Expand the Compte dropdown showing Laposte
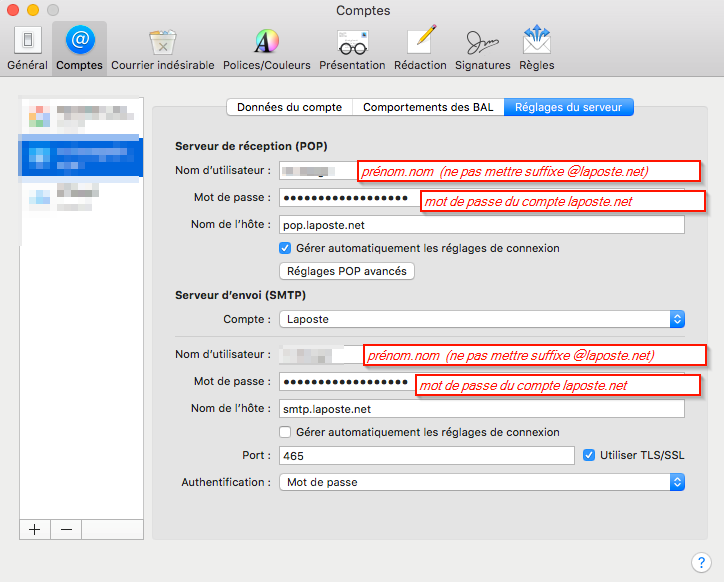The image size is (724, 582). coord(481,319)
